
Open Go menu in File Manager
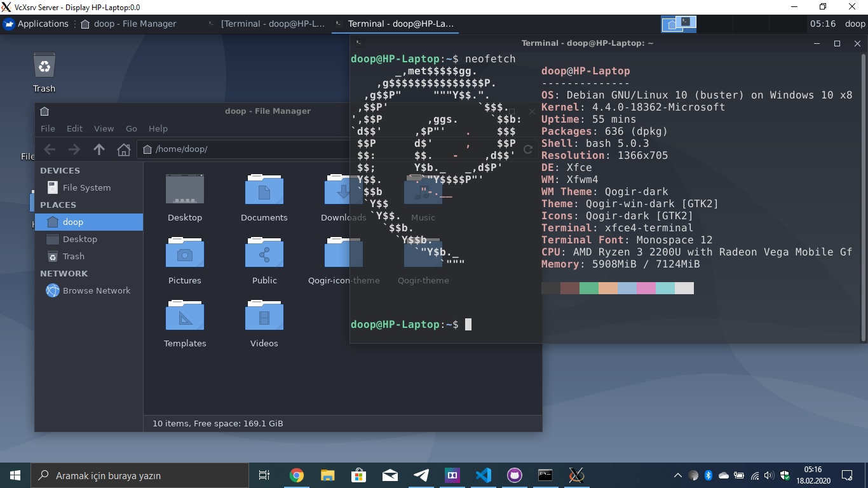pos(132,128)
